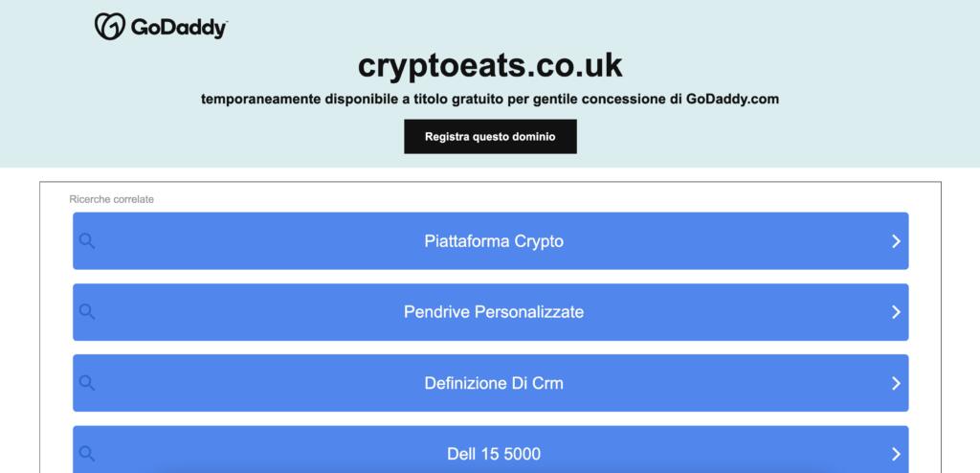Click the Ricerche correlate label
The width and height of the screenshot is (980, 473).
[x=112, y=199]
